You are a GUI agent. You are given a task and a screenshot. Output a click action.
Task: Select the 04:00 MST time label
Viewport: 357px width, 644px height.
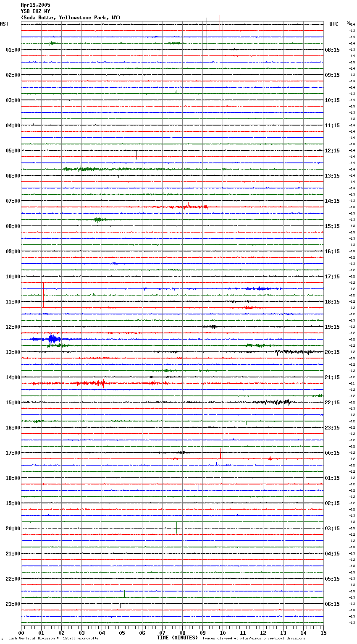click(13, 126)
